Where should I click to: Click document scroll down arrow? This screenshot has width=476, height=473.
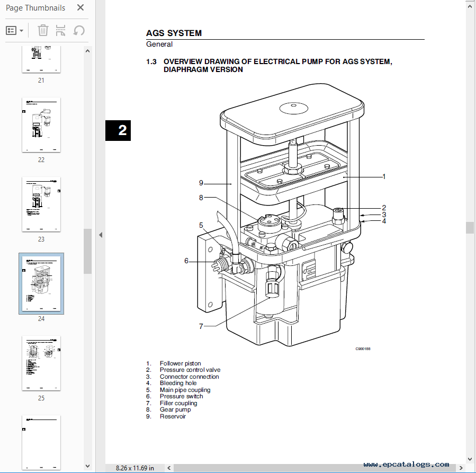tap(470, 459)
